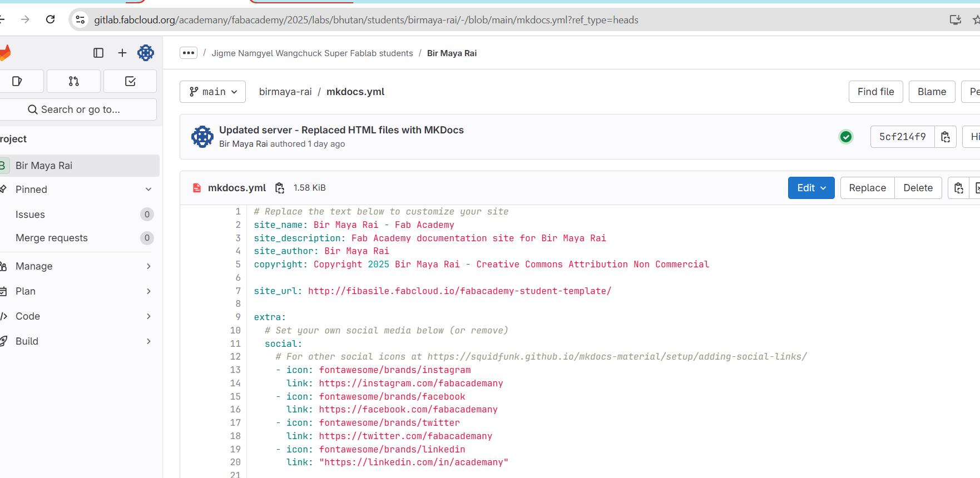Click the site_url value text
This screenshot has width=980, height=478.
459,291
